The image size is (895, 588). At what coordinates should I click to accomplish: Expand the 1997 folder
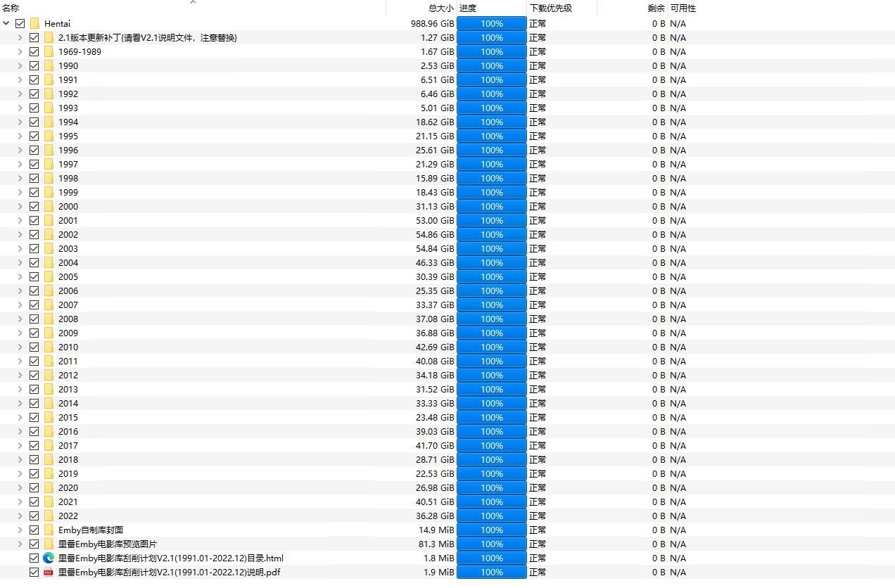click(x=20, y=164)
